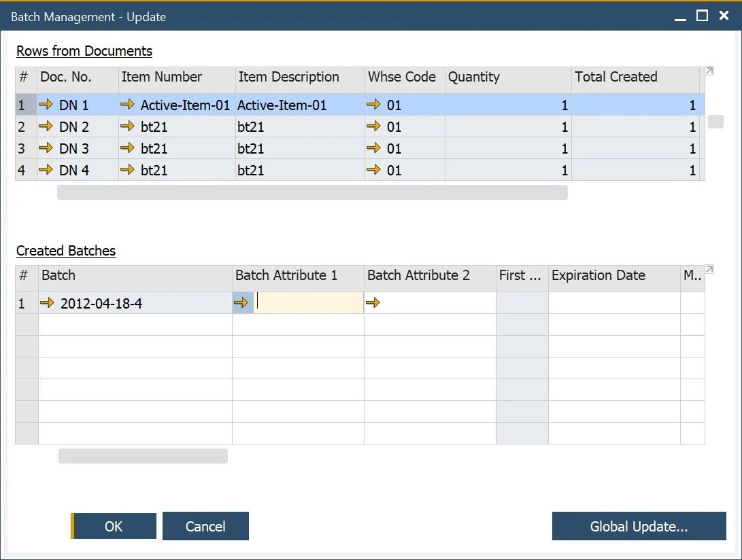Dismiss the window using Cancel
Image resolution: width=742 pixels, height=560 pixels.
[205, 526]
